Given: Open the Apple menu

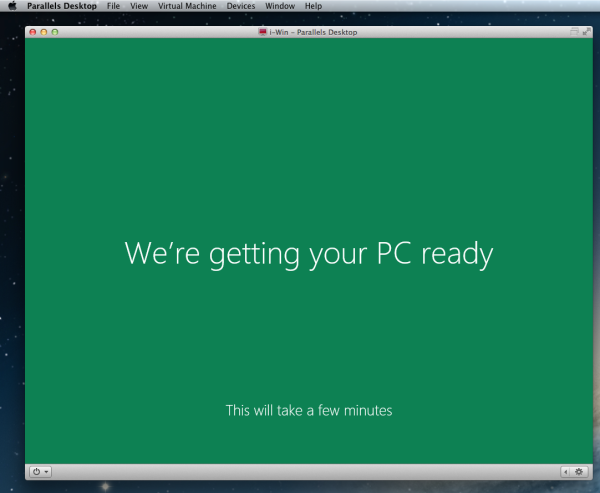Looking at the screenshot, I should click(x=12, y=6).
